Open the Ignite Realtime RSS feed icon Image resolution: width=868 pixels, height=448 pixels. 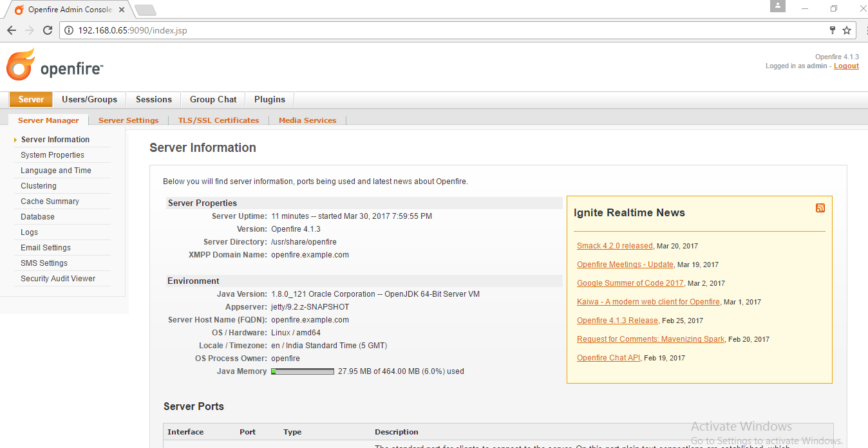(820, 207)
